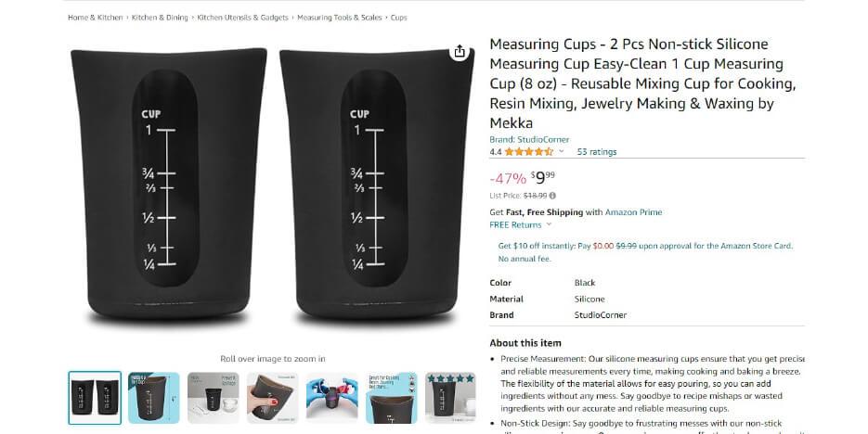Select the hand squeezing cup thumbnail
This screenshot has width=868, height=434.
coord(273,398)
